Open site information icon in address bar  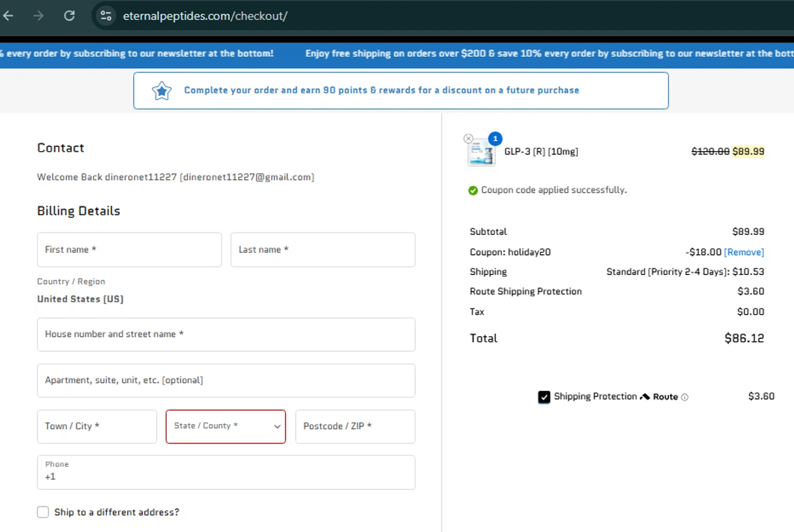pyautogui.click(x=106, y=16)
